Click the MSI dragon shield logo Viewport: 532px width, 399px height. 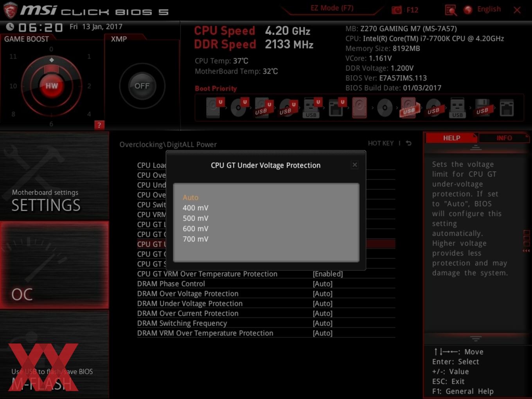point(10,10)
